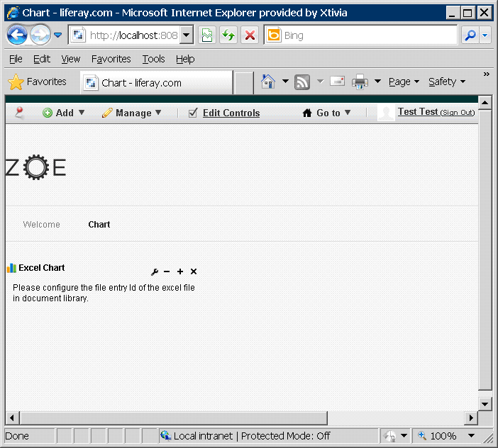Expand the Go to menu
This screenshot has width=498, height=448.
click(x=327, y=113)
